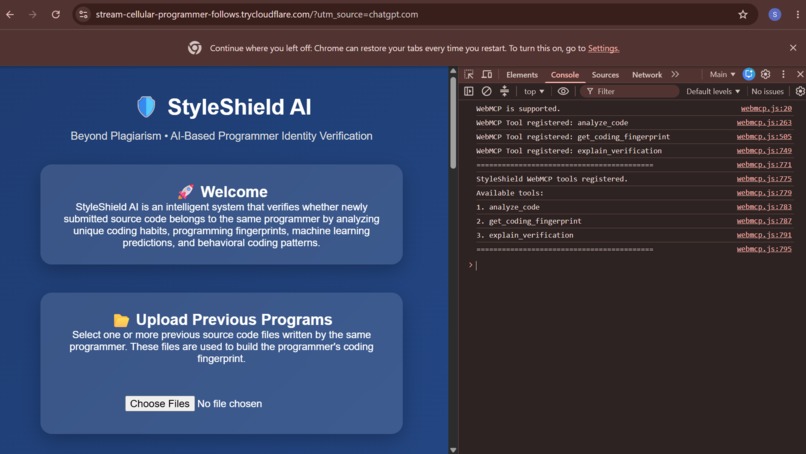The width and height of the screenshot is (806, 454).
Task: Open the webmcp.js:749 source link
Action: (764, 151)
